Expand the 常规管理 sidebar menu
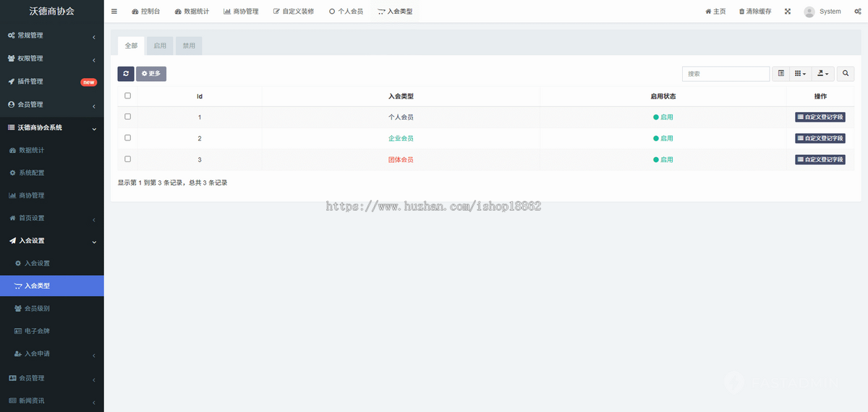The image size is (868, 412). [52, 35]
